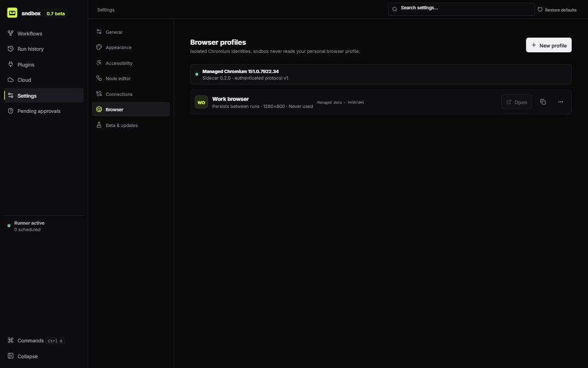Click the Managed Chromium 151.0.7922.34 text
The image size is (588, 368).
point(241,71)
